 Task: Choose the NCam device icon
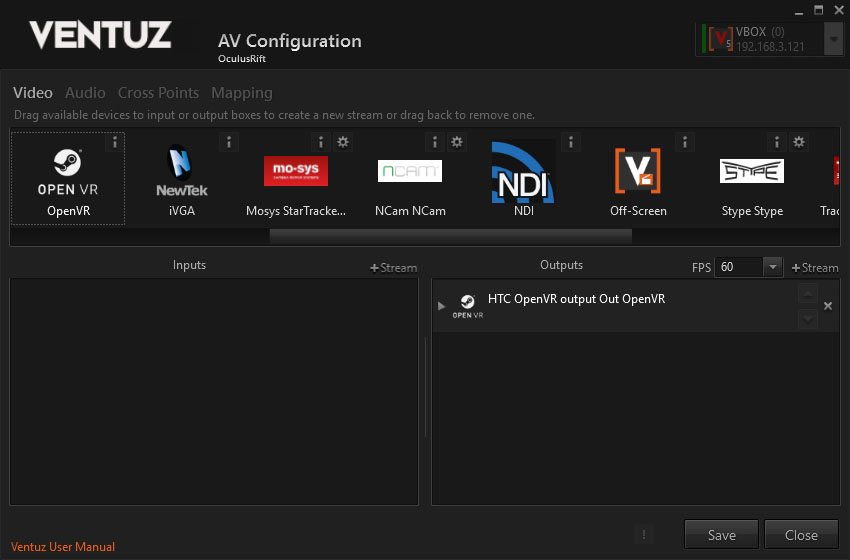point(409,171)
